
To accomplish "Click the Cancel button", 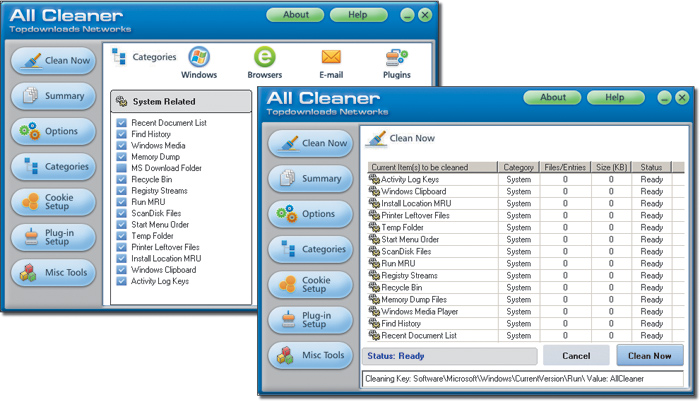I will coord(576,356).
